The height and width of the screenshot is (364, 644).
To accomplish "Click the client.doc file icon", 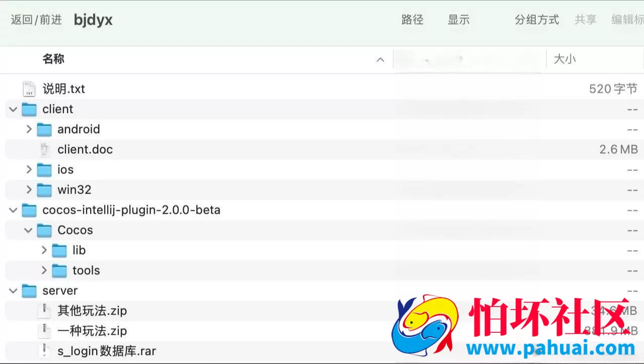I will [x=45, y=150].
